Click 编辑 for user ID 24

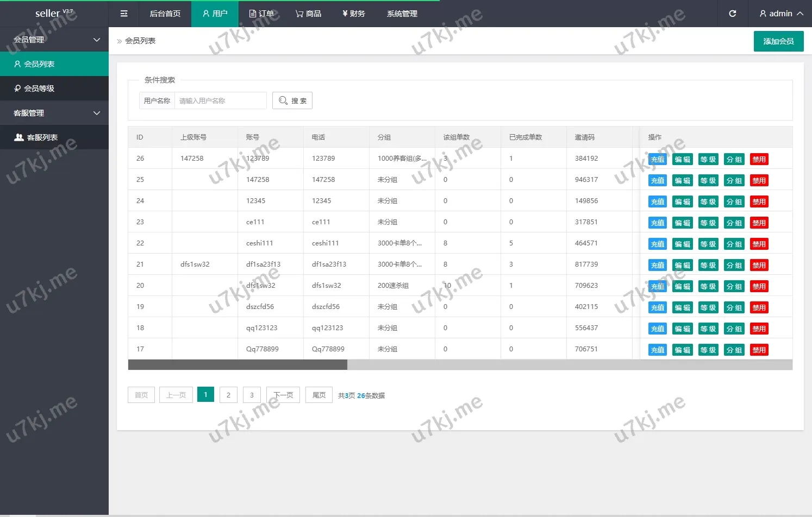coord(682,201)
